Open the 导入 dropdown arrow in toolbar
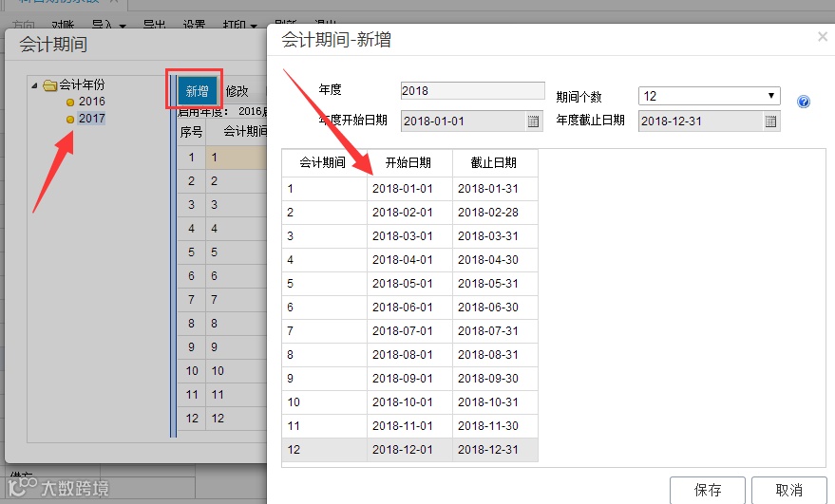Image resolution: width=835 pixels, height=504 pixels. (x=123, y=26)
